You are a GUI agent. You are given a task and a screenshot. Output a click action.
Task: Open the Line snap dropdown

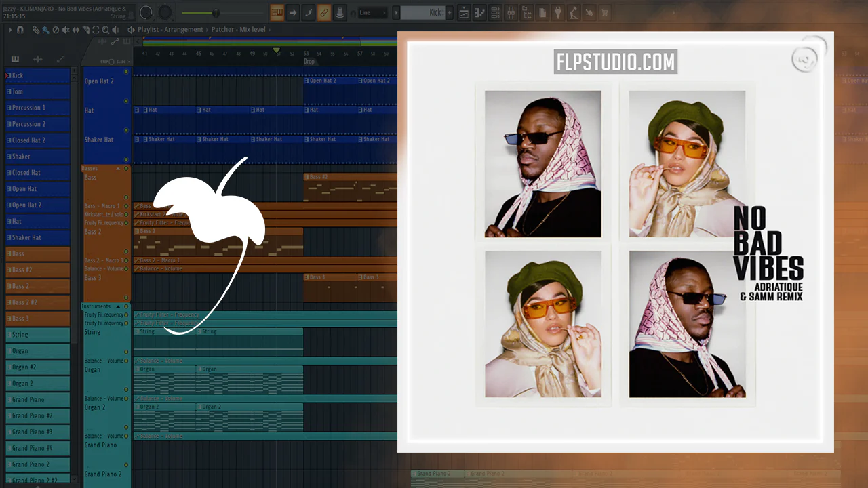click(x=372, y=12)
